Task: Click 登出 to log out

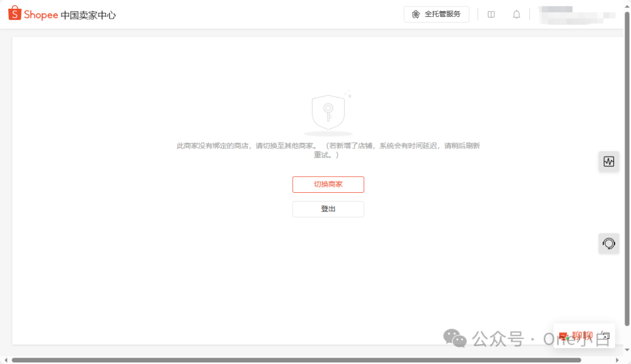Action: (328, 209)
